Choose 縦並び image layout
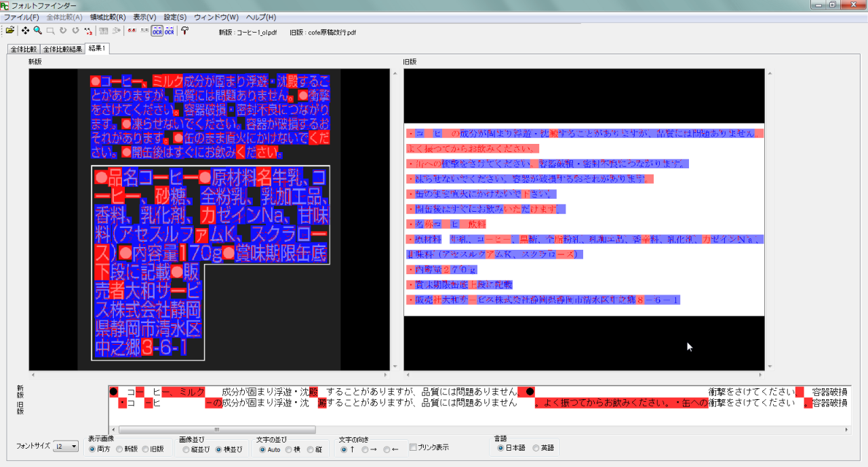 coord(196,449)
